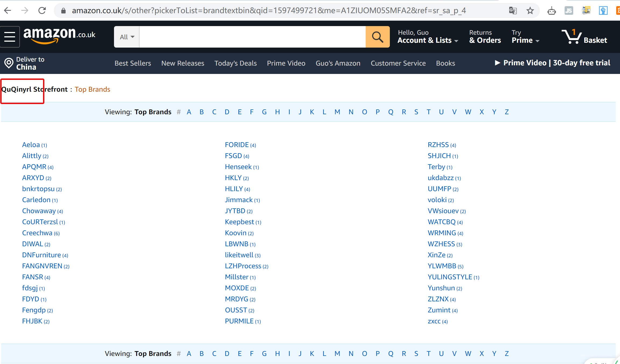Click into the Amazon search input field
This screenshot has width=620, height=364.
click(x=252, y=37)
